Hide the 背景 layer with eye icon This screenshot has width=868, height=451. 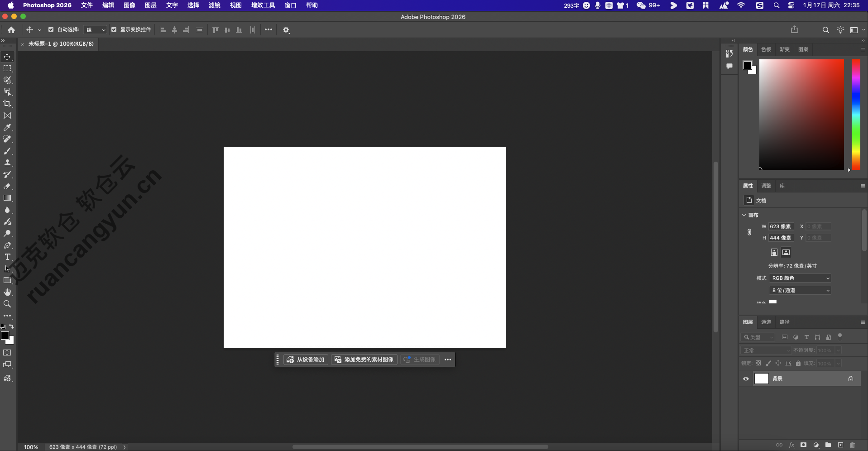coord(746,379)
